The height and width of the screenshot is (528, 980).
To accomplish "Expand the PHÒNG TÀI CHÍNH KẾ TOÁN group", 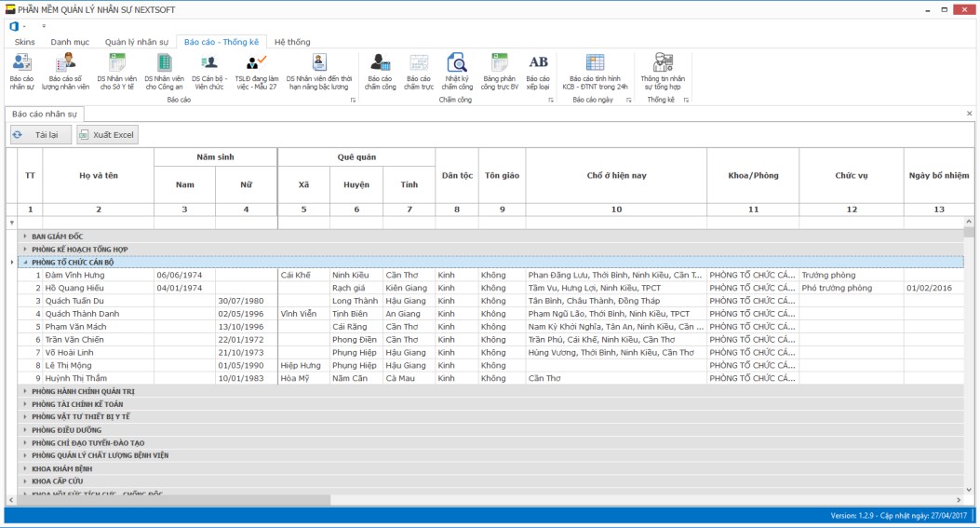I will (x=25, y=404).
